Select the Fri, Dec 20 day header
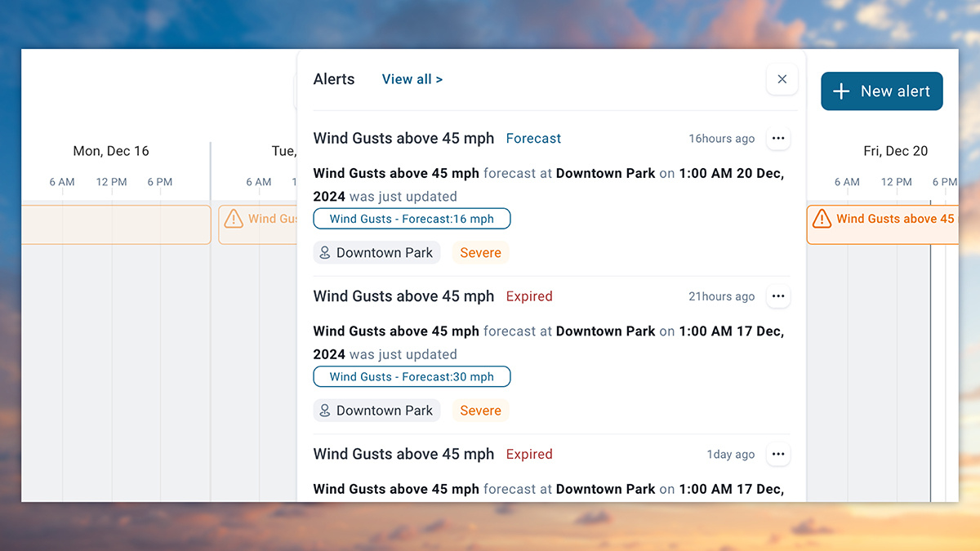This screenshot has width=980, height=551. (895, 150)
